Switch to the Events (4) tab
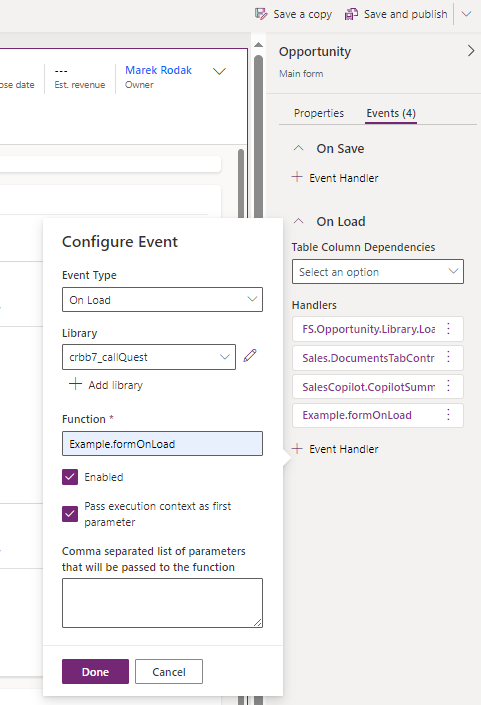 coord(391,113)
